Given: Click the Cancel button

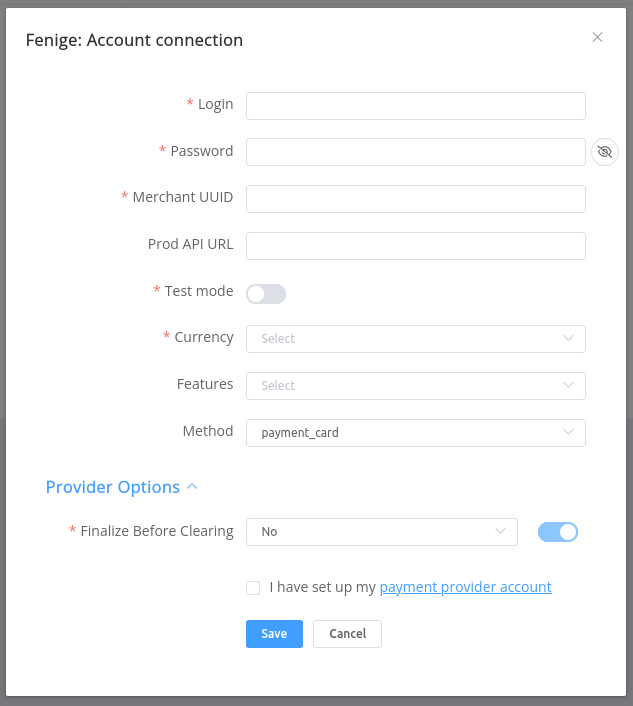Looking at the screenshot, I should click(x=347, y=634).
